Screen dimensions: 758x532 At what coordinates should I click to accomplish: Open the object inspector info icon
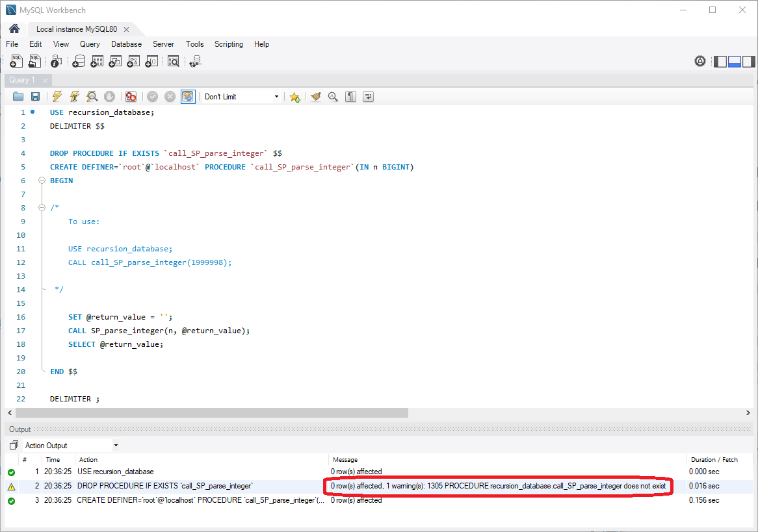(x=56, y=61)
